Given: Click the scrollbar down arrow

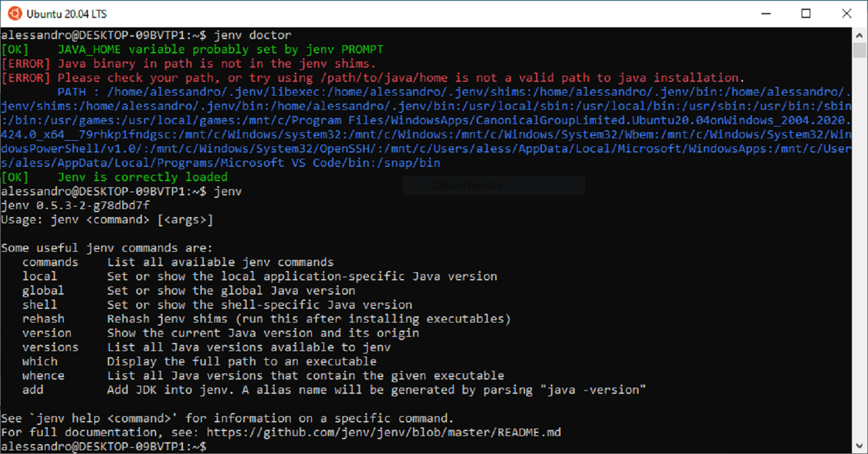Looking at the screenshot, I should coord(859,446).
